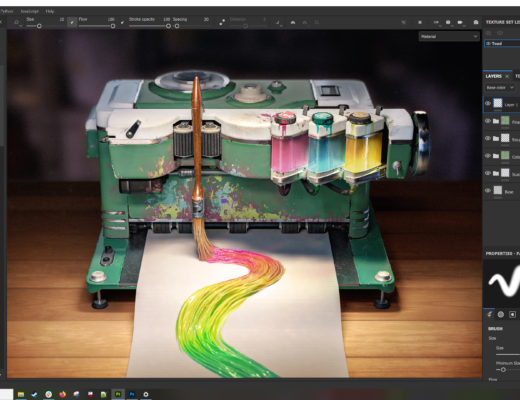The height and width of the screenshot is (400, 520).
Task: Open the brush preset icon left of Size
Action: click(x=16, y=22)
